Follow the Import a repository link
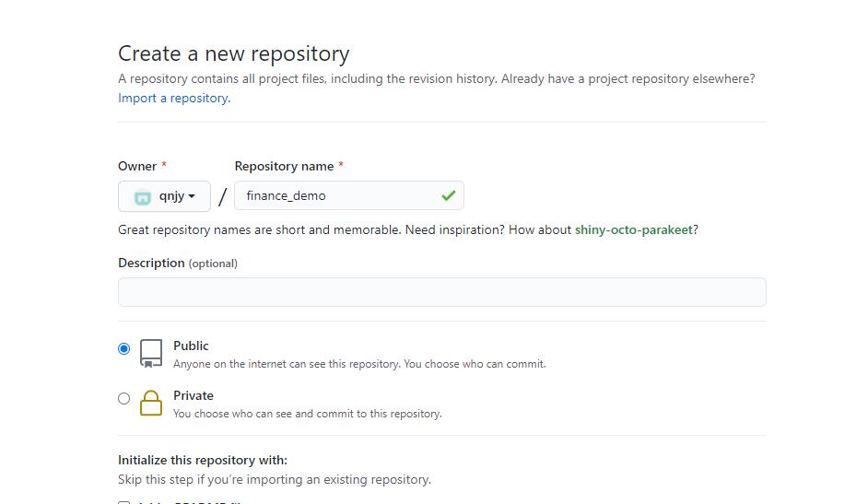Viewport: 868px width, 504px height. click(173, 98)
